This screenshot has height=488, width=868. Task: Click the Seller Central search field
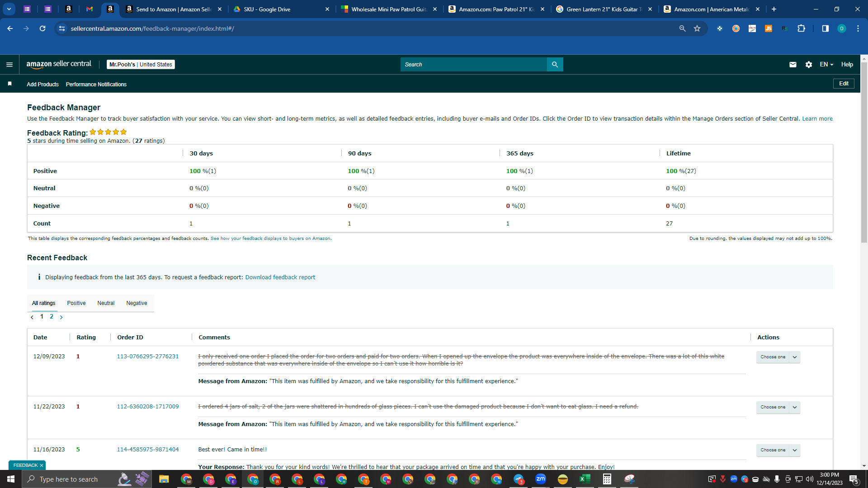[x=473, y=65]
